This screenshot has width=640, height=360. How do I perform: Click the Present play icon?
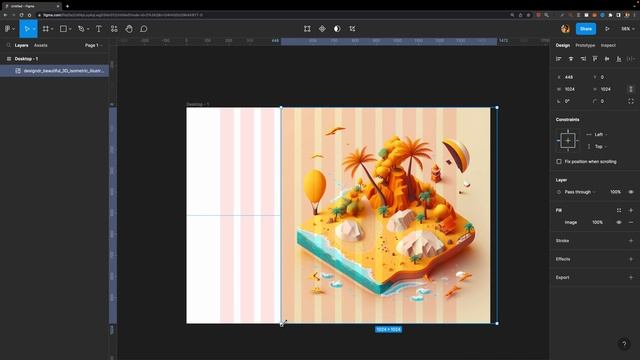tap(607, 29)
